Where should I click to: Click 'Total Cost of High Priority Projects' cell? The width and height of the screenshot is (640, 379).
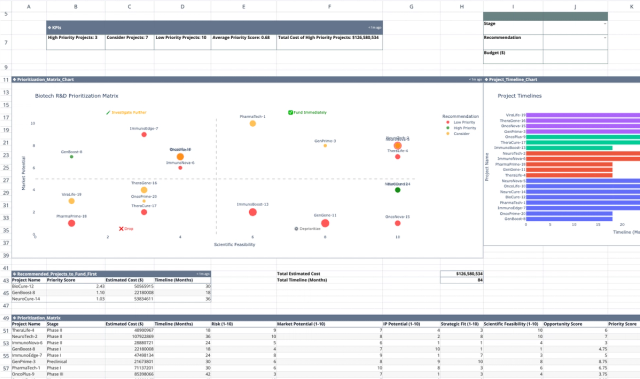point(329,42)
